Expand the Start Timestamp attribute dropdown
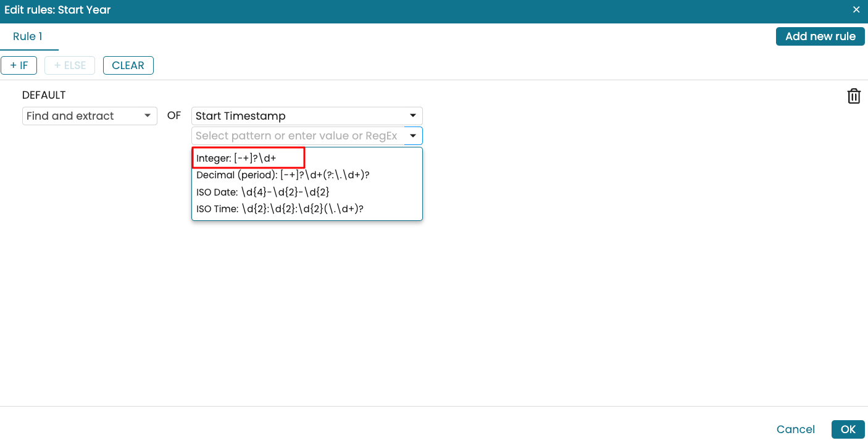 pyautogui.click(x=307, y=116)
